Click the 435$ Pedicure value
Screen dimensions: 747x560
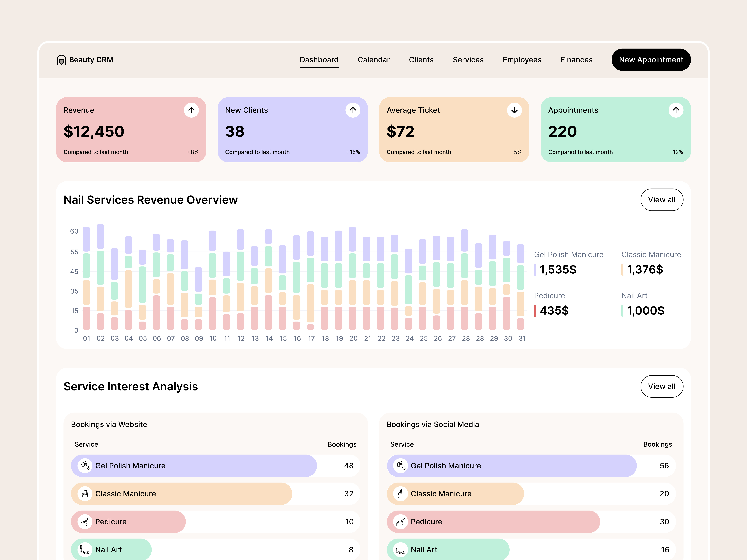[554, 311]
